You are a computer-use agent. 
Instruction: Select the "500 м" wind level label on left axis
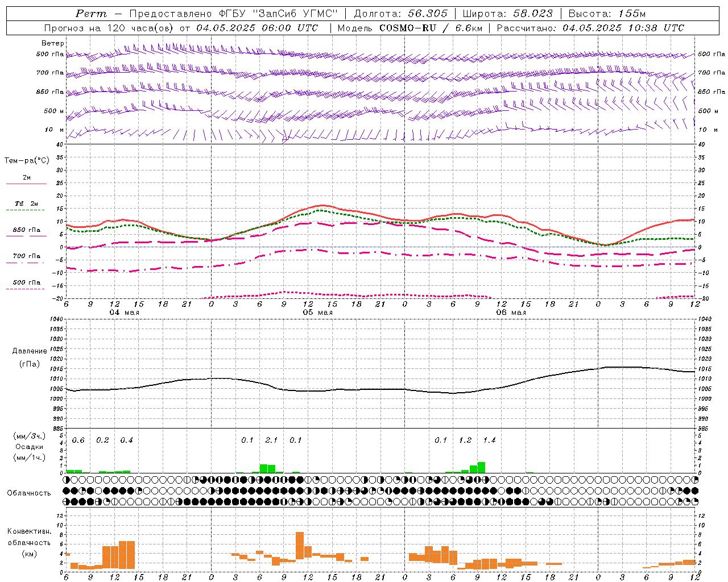54,111
